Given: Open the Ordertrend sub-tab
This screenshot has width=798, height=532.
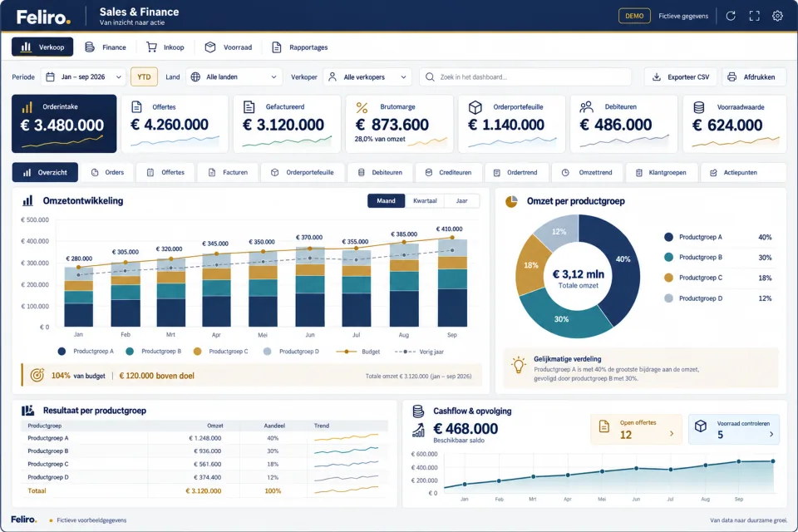Looking at the screenshot, I should [x=516, y=172].
